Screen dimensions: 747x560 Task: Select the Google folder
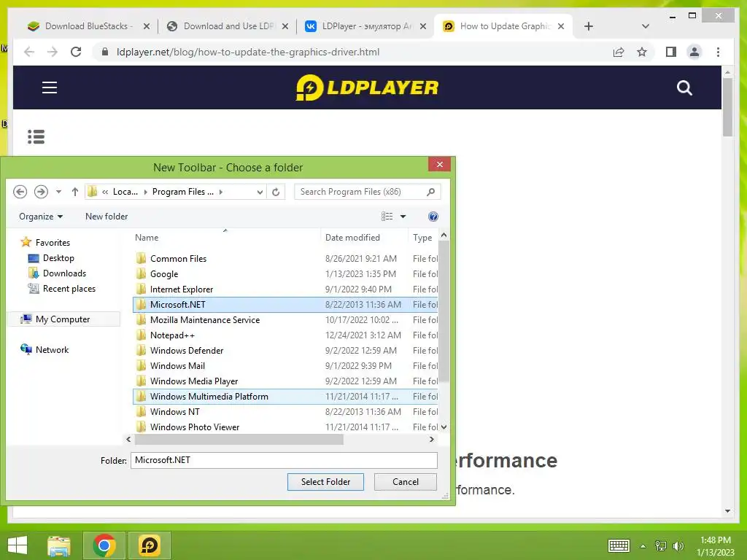point(285,274)
